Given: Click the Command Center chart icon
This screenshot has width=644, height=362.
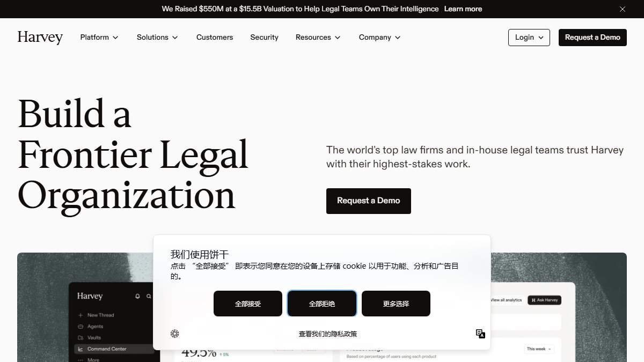Looking at the screenshot, I should pyautogui.click(x=80, y=349).
